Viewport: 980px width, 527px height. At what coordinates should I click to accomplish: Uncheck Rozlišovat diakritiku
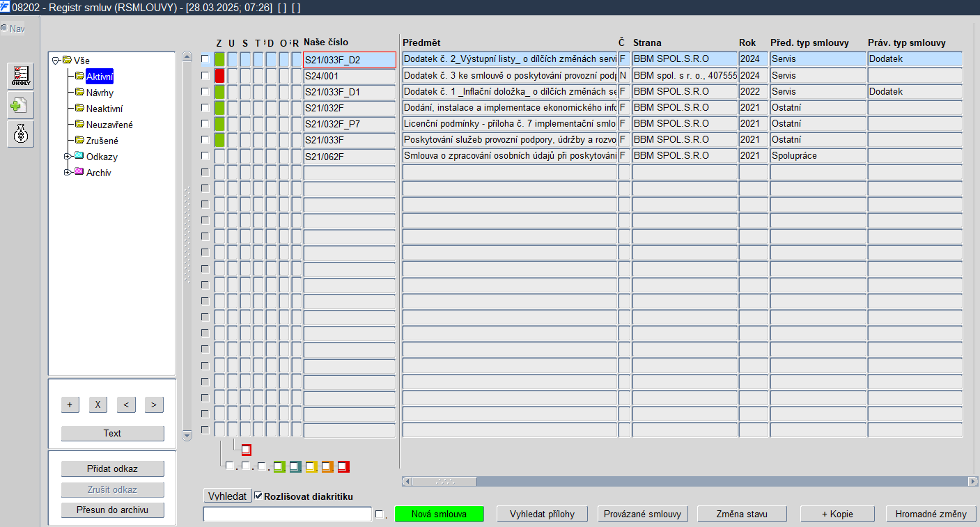coord(258,496)
